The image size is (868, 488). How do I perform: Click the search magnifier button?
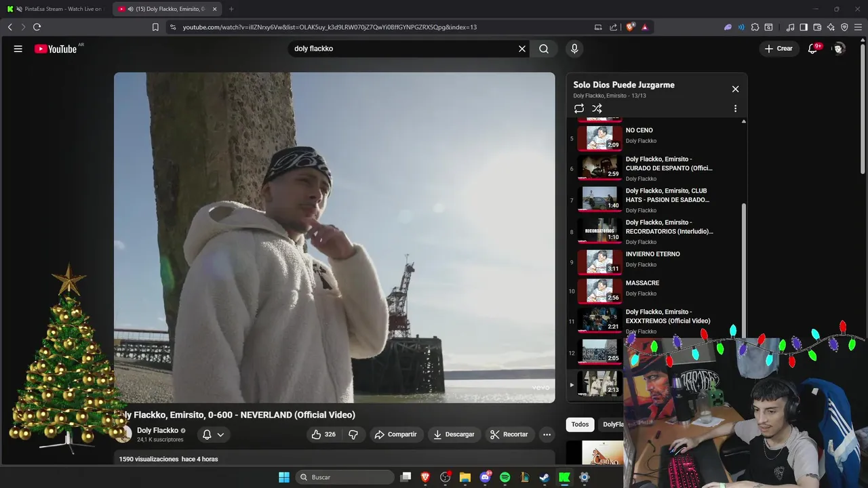tap(544, 49)
